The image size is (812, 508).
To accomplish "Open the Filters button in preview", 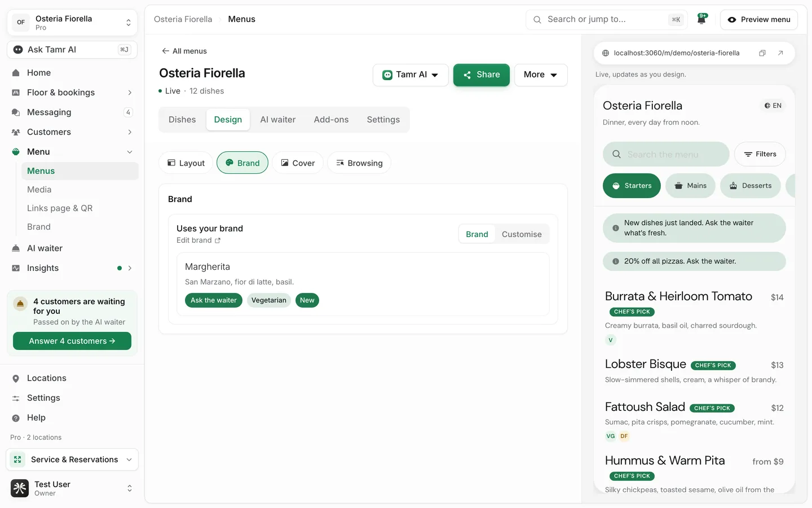I will 760,154.
